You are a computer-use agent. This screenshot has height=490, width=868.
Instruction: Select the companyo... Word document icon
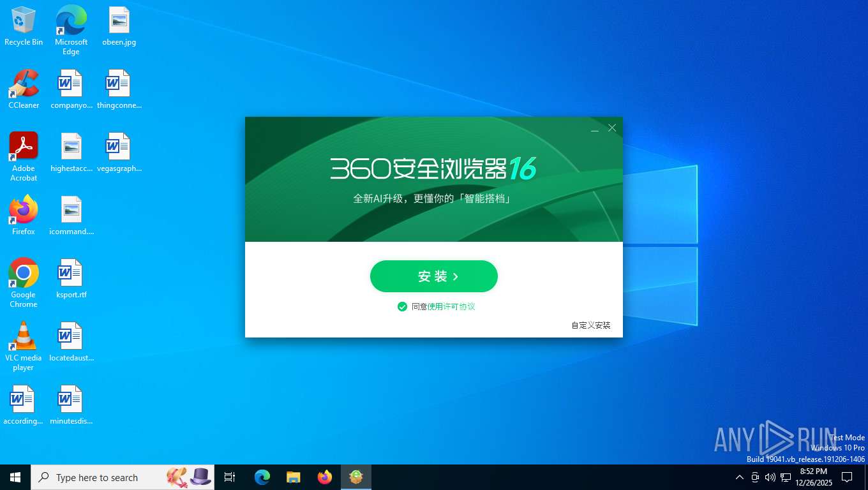71,89
